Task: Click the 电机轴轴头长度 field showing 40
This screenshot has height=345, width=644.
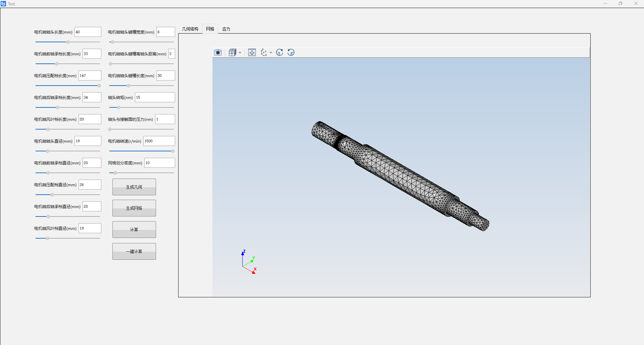Action: (88, 32)
